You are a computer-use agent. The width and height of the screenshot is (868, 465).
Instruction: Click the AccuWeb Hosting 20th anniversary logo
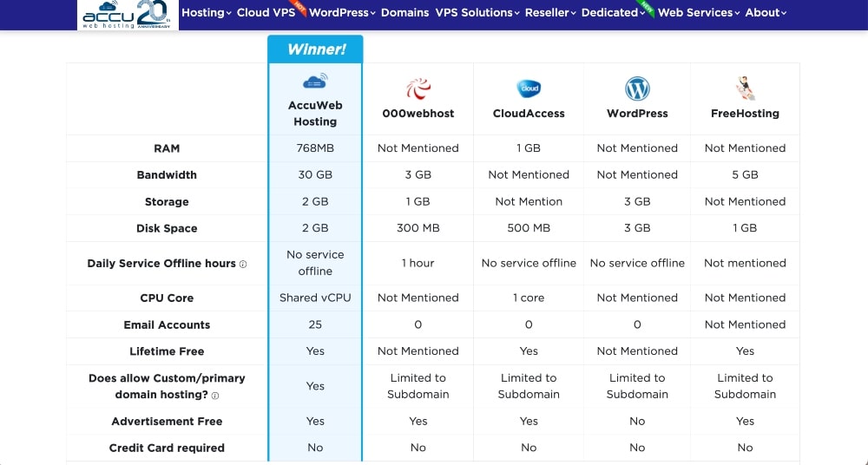pyautogui.click(x=128, y=15)
